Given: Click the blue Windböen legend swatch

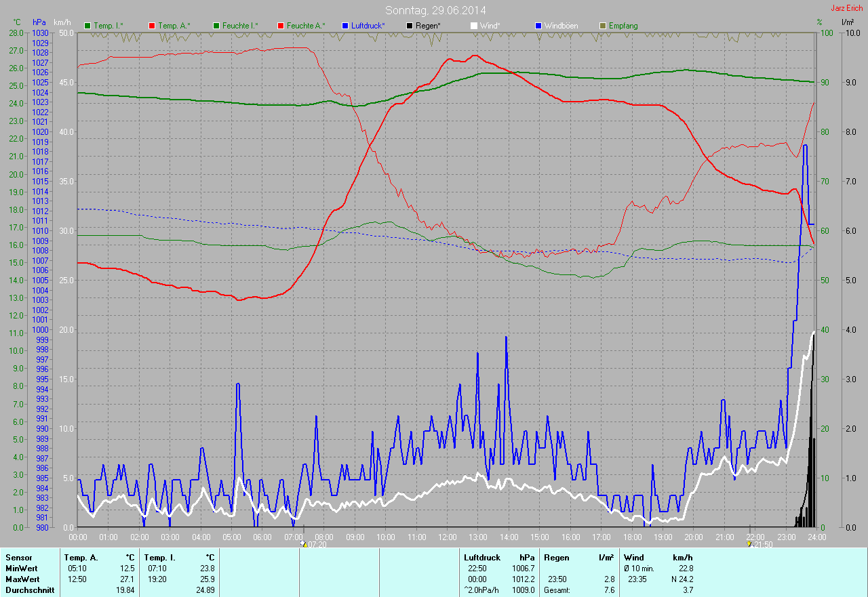Looking at the screenshot, I should pyautogui.click(x=538, y=26).
